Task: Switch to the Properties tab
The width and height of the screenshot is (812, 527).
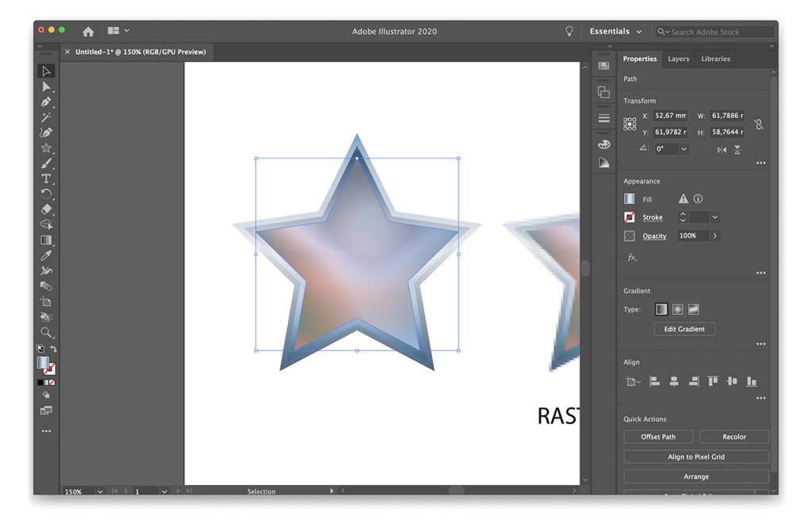Action: (640, 59)
